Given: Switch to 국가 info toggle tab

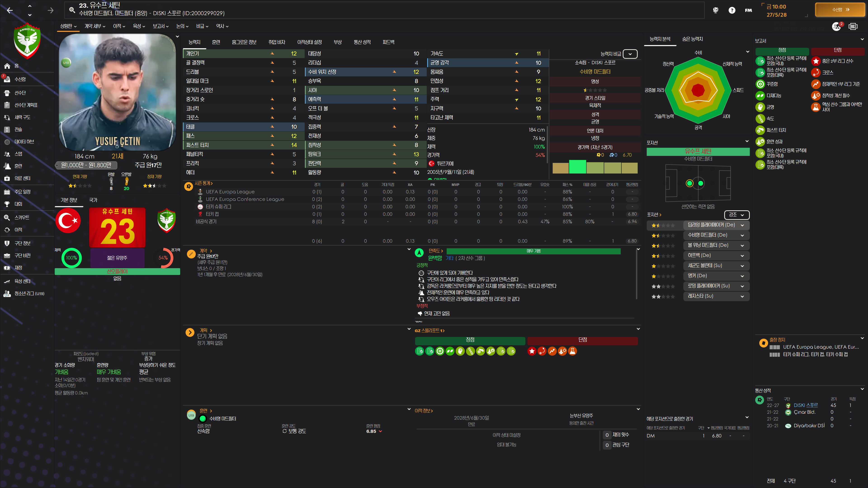Looking at the screenshot, I should click(93, 200).
